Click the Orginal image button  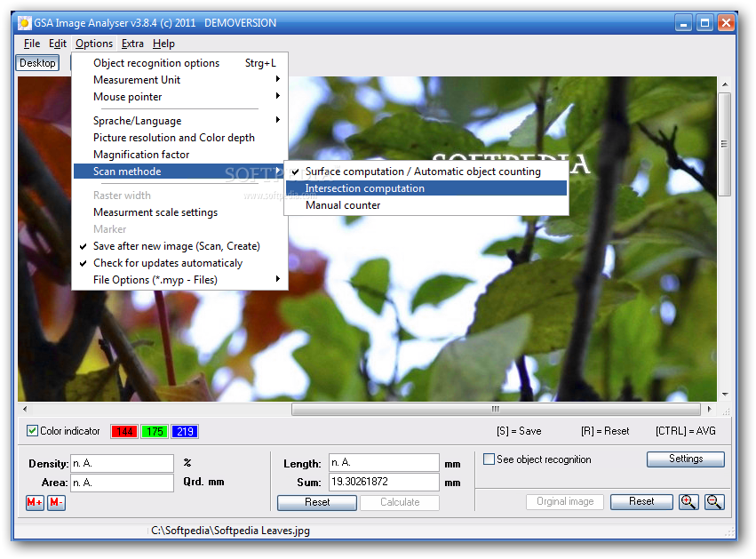click(x=565, y=501)
